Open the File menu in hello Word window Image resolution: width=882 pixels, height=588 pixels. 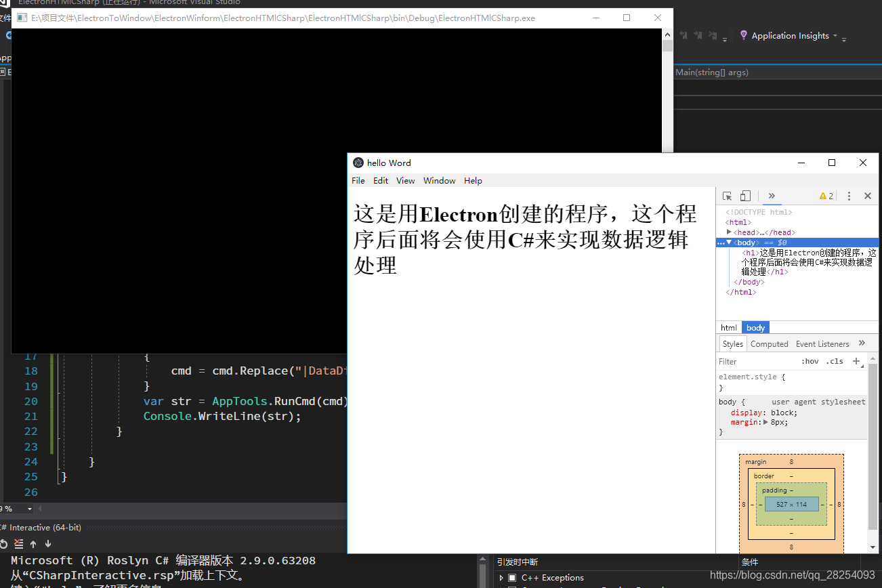(x=358, y=181)
